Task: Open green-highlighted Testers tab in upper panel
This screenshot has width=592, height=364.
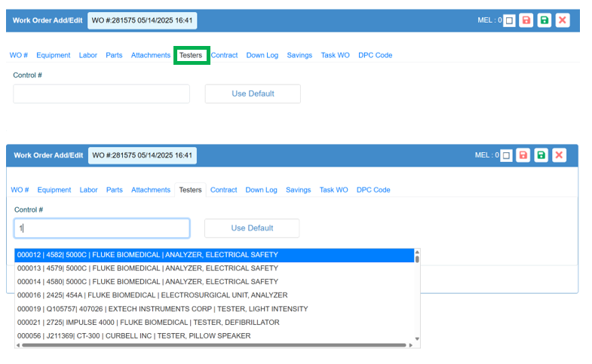Action: pos(191,55)
